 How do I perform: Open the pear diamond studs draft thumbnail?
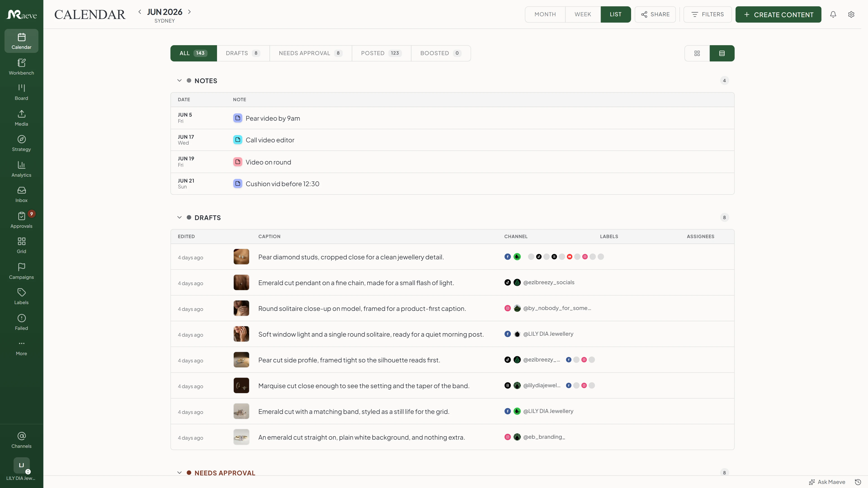click(241, 257)
